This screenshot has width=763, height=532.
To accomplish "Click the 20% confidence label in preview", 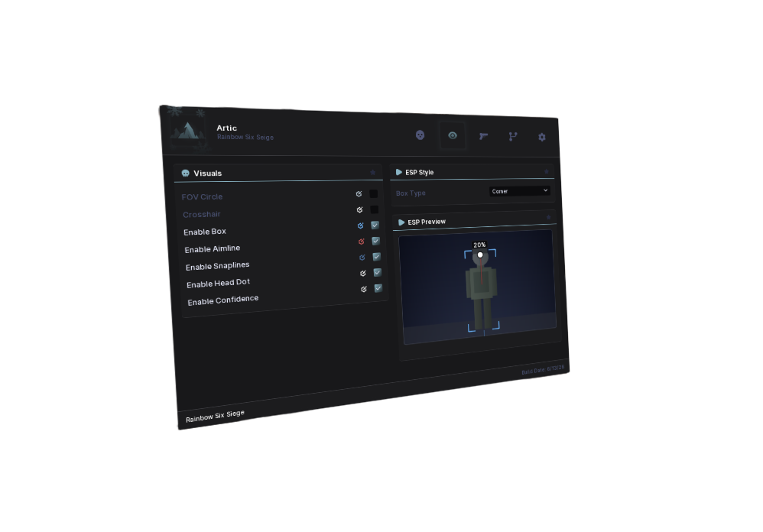I will [479, 245].
